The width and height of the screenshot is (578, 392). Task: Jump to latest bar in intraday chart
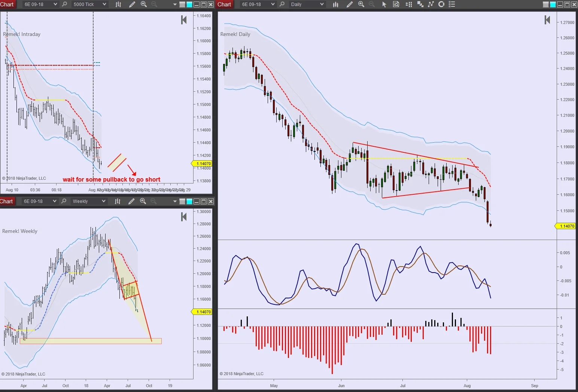tap(184, 20)
